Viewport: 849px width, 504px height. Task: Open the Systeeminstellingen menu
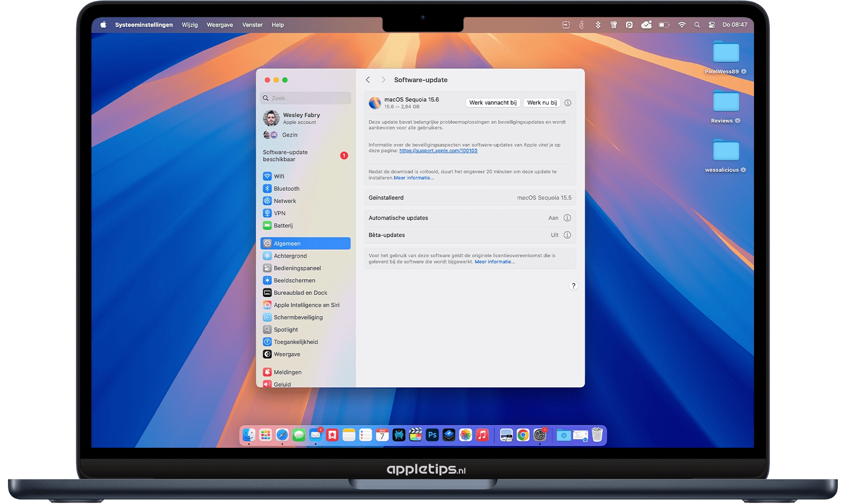point(144,25)
